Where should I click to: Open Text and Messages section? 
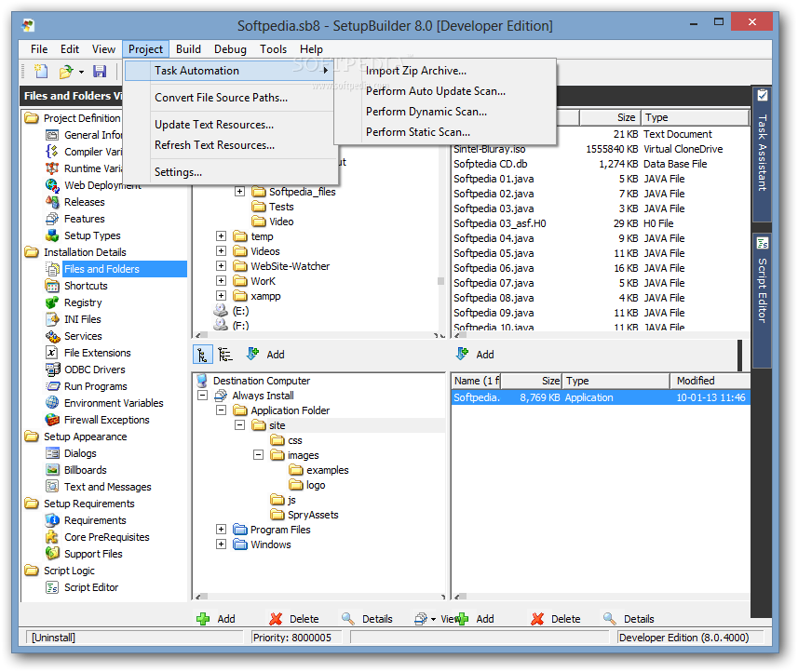(x=107, y=488)
